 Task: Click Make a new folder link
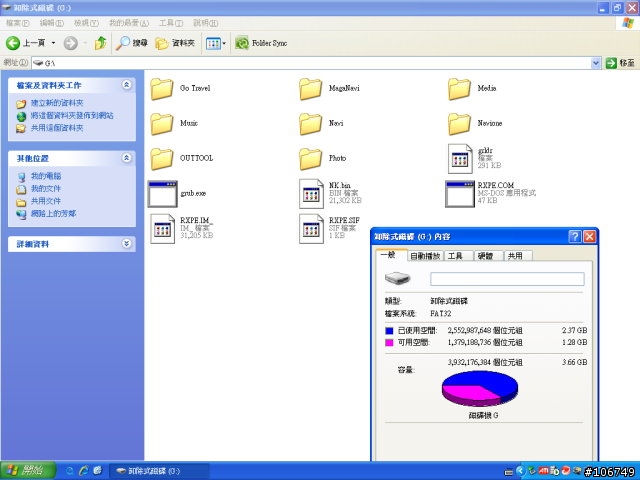point(57,103)
